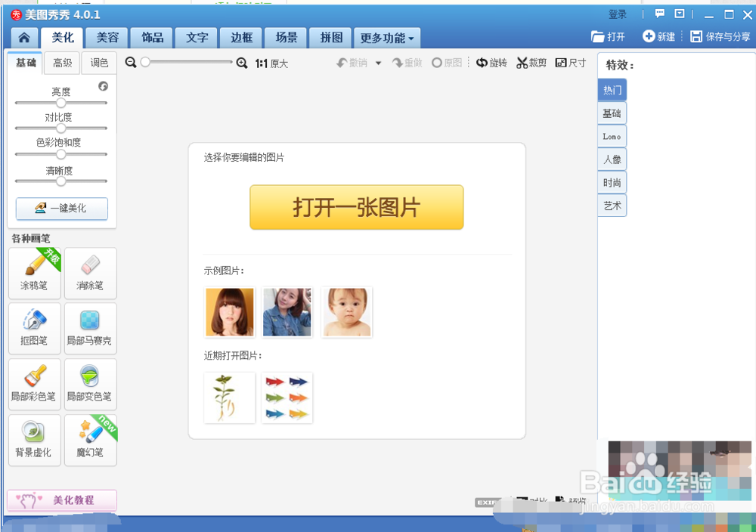Open the recent colored arrows image
The image size is (756, 532).
pyautogui.click(x=287, y=397)
